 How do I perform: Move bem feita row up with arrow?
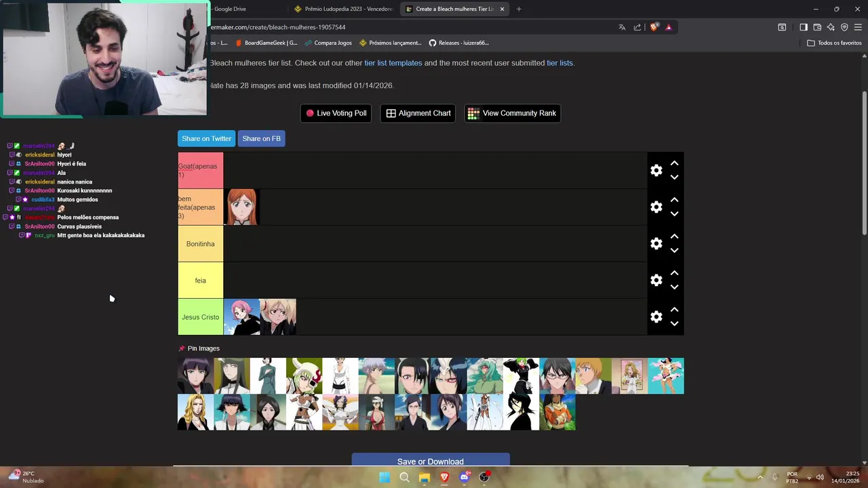[x=674, y=200]
